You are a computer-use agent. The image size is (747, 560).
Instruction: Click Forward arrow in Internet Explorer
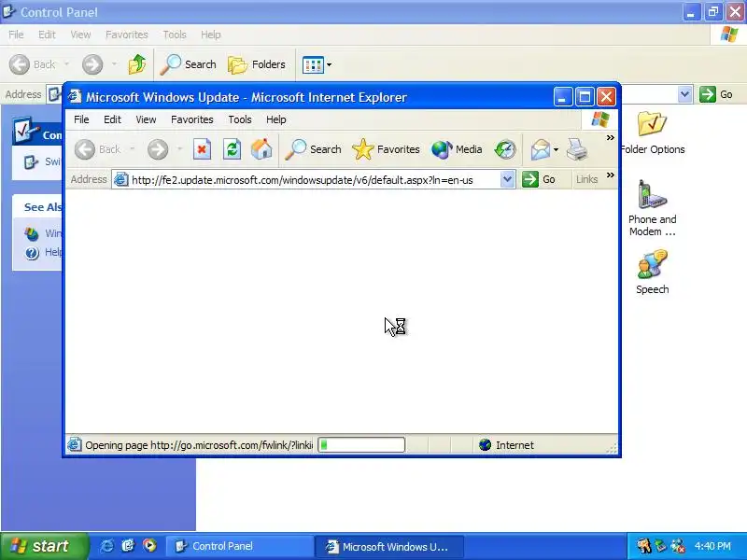(x=158, y=149)
